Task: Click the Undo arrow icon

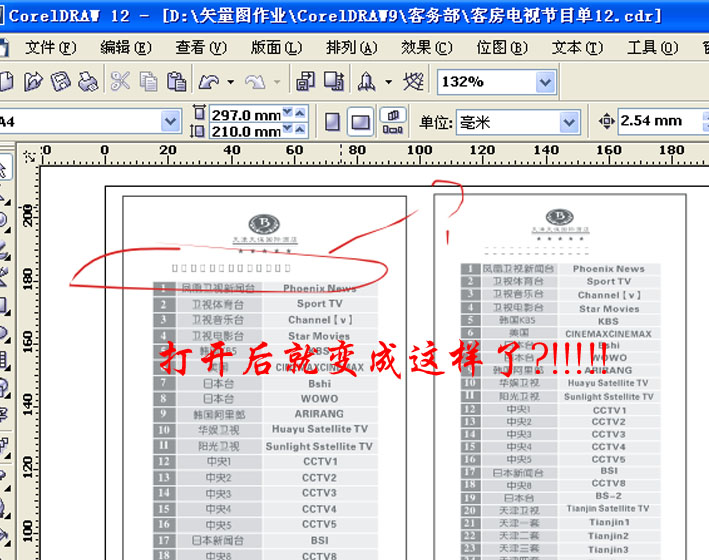Action: point(209,81)
